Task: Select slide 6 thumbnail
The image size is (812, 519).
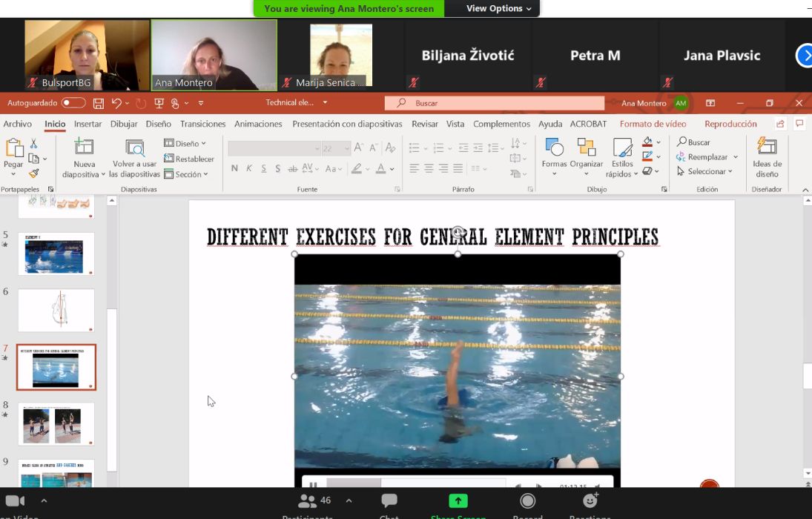Action: (x=56, y=310)
